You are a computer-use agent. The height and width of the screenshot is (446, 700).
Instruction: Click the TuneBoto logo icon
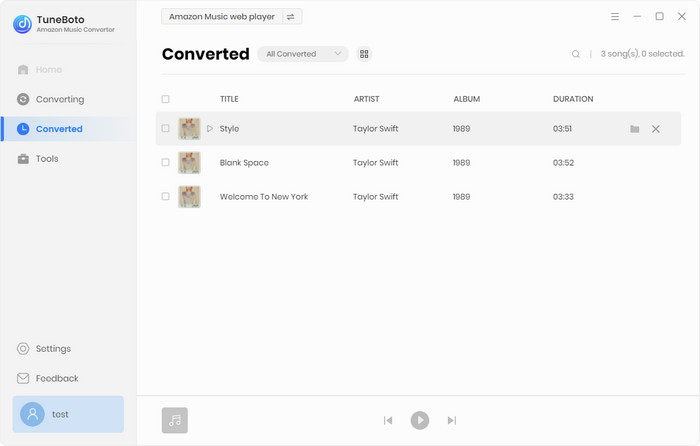point(22,24)
